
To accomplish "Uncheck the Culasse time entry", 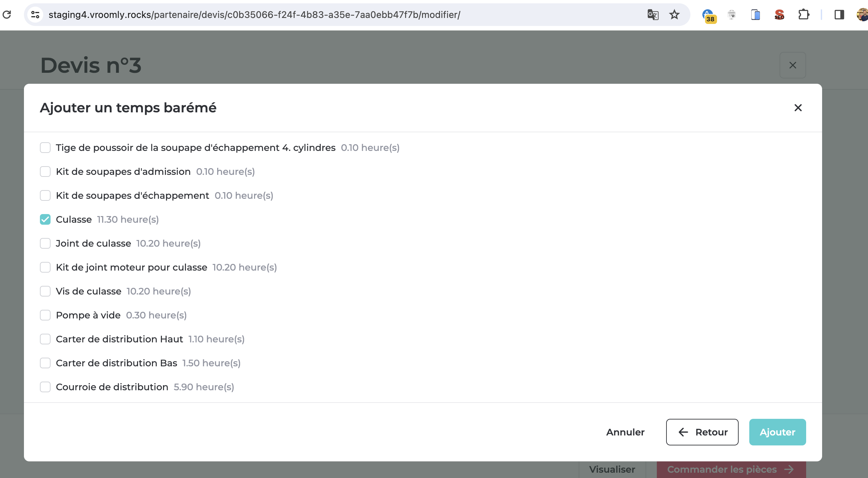I will (45, 219).
